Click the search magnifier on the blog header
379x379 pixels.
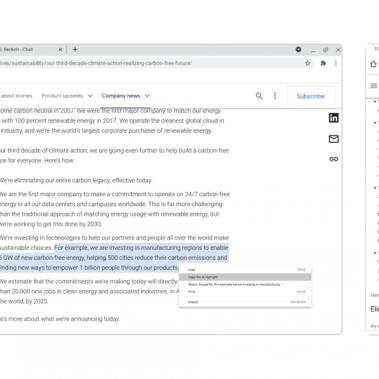click(x=259, y=96)
